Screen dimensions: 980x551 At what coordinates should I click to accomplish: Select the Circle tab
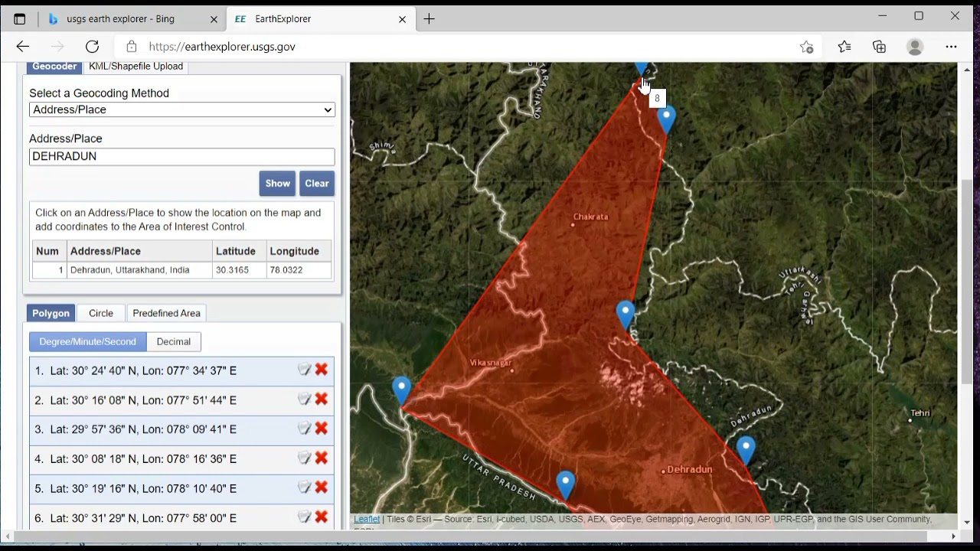click(101, 313)
